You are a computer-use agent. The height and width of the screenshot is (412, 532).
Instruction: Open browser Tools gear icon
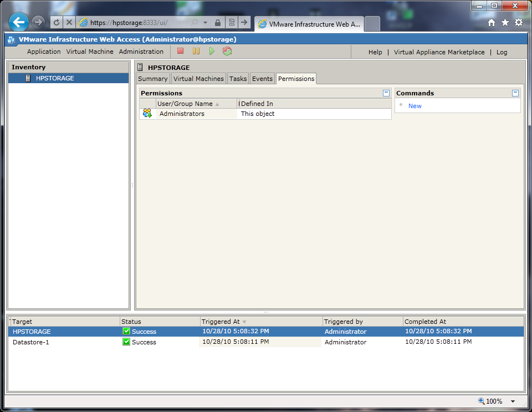point(519,23)
